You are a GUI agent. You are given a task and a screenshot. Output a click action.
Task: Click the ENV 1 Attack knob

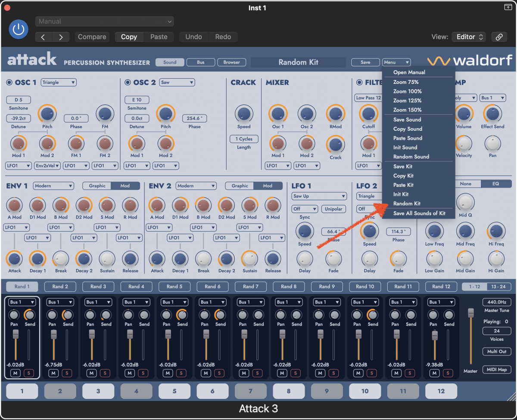click(15, 259)
